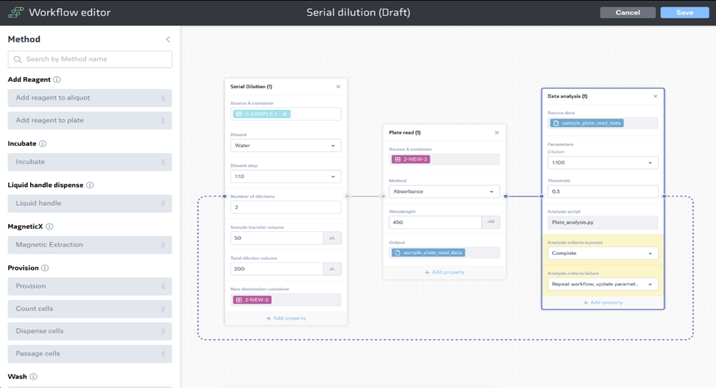This screenshot has height=388, width=716.
Task: Open the Method Absorbance dropdown
Action: click(x=444, y=192)
